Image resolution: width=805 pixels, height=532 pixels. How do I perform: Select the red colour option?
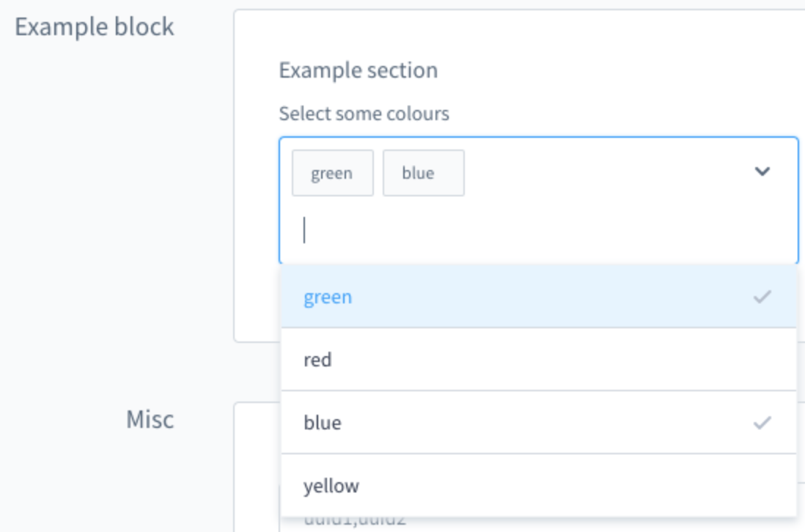point(317,358)
